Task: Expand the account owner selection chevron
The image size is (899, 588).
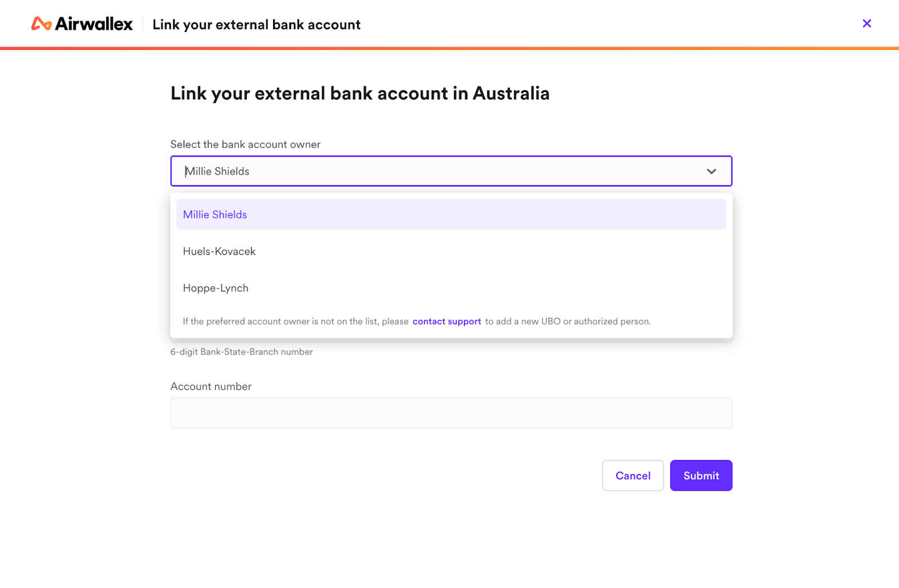Action: (711, 171)
